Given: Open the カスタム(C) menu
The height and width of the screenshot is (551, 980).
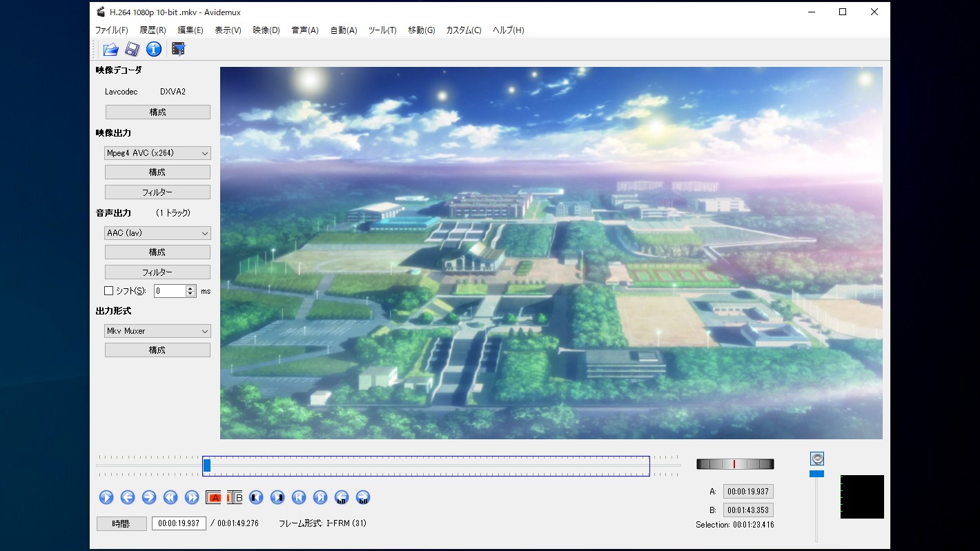Looking at the screenshot, I should tap(464, 30).
